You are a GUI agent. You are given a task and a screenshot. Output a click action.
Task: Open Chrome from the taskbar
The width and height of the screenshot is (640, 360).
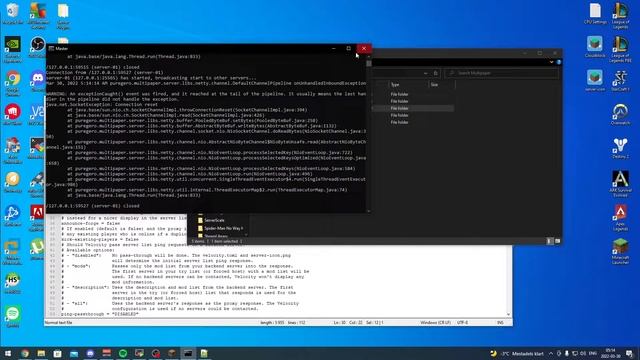(x=25, y=353)
